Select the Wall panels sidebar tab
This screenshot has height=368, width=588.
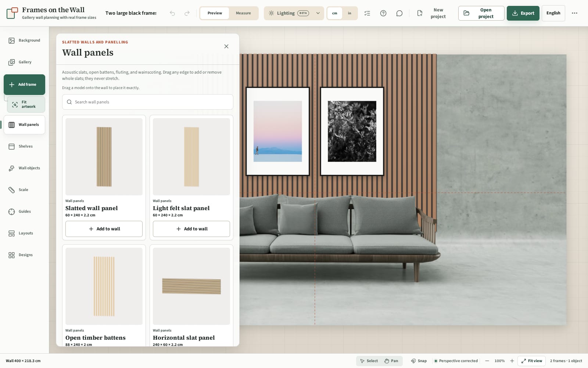pyautogui.click(x=25, y=125)
